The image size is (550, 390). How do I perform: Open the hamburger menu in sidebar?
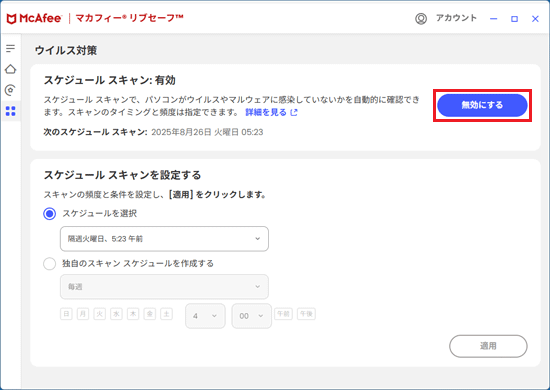tap(11, 48)
